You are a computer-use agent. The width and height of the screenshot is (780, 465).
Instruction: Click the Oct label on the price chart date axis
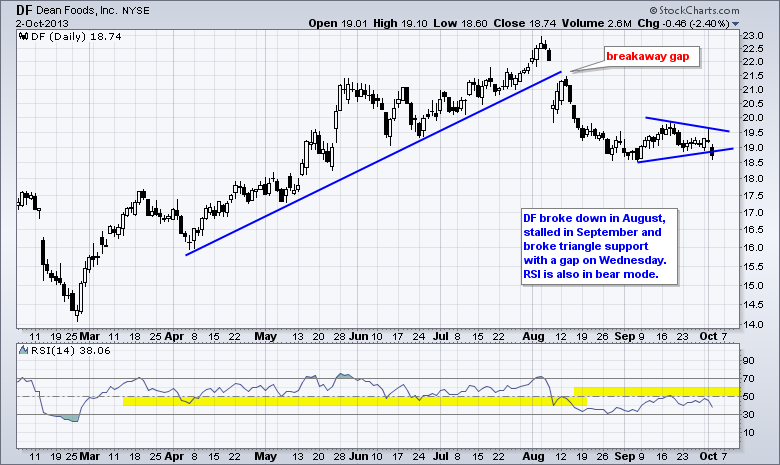(708, 336)
